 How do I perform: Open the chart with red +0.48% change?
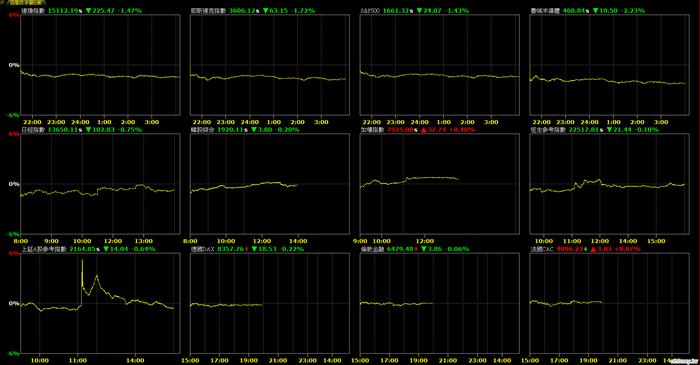[440, 184]
